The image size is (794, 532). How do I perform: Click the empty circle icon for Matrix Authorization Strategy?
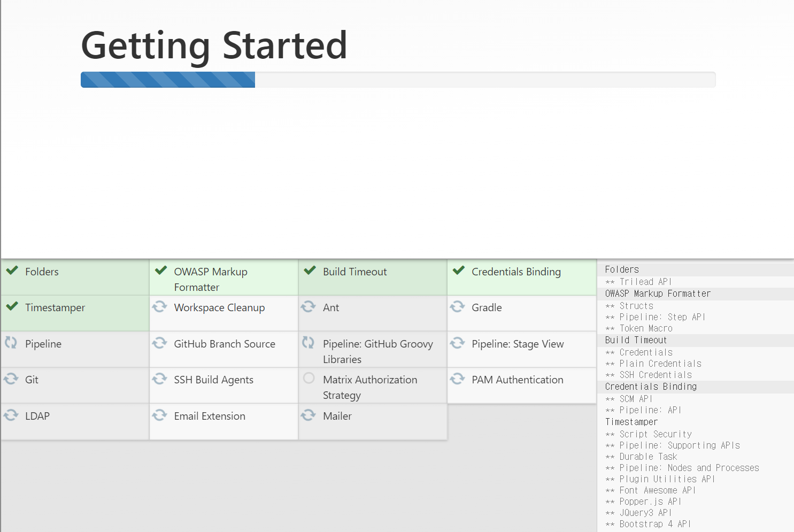point(309,378)
